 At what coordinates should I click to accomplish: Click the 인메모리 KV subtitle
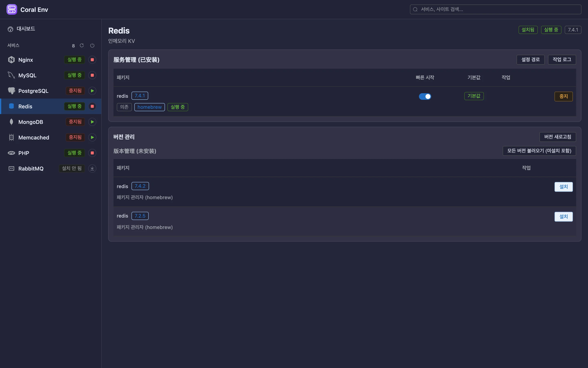(121, 41)
